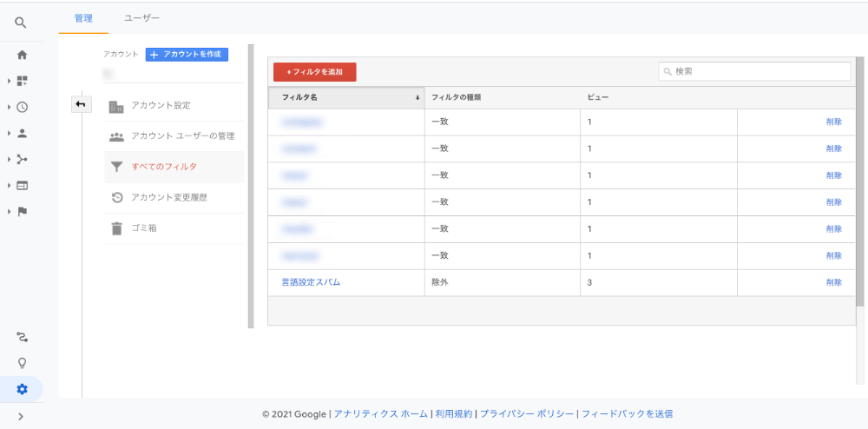Click the history icon for アカウント変更履歴
The width and height of the screenshot is (868, 429).
[117, 198]
